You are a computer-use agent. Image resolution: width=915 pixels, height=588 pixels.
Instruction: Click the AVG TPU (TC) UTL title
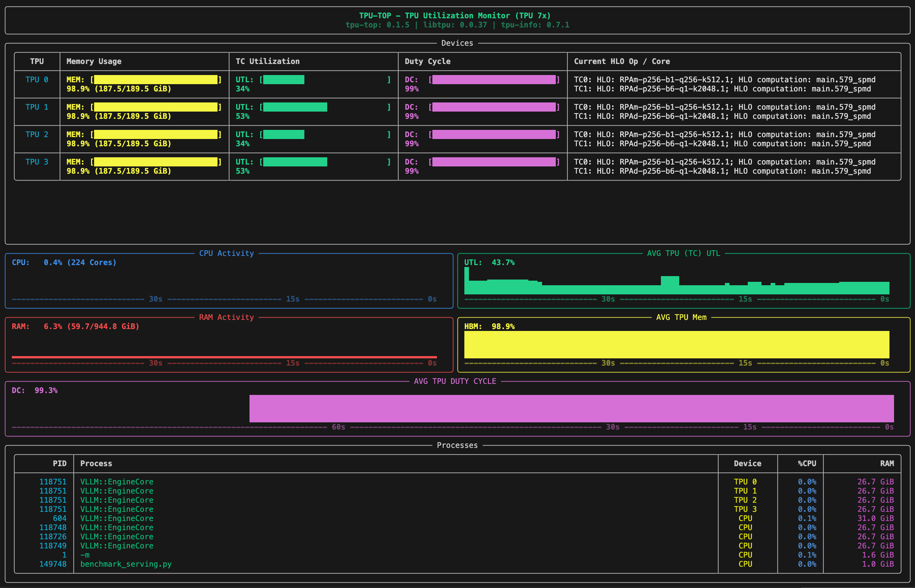(683, 253)
